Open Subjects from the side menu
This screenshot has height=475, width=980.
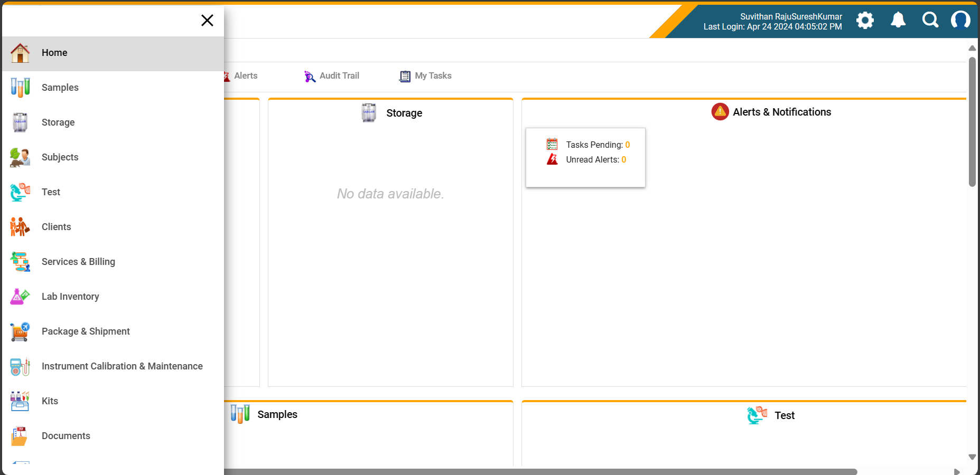coord(60,157)
